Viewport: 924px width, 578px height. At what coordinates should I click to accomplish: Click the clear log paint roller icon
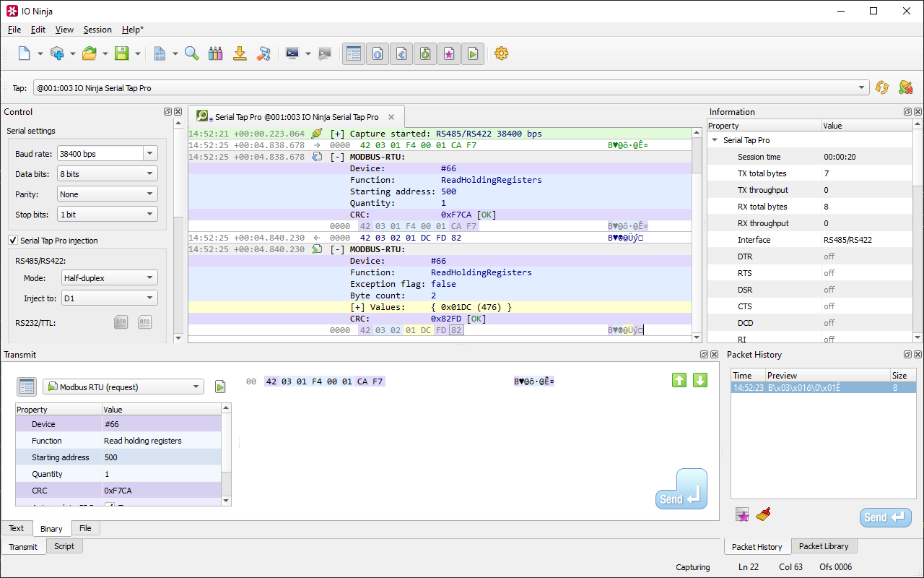pos(264,53)
